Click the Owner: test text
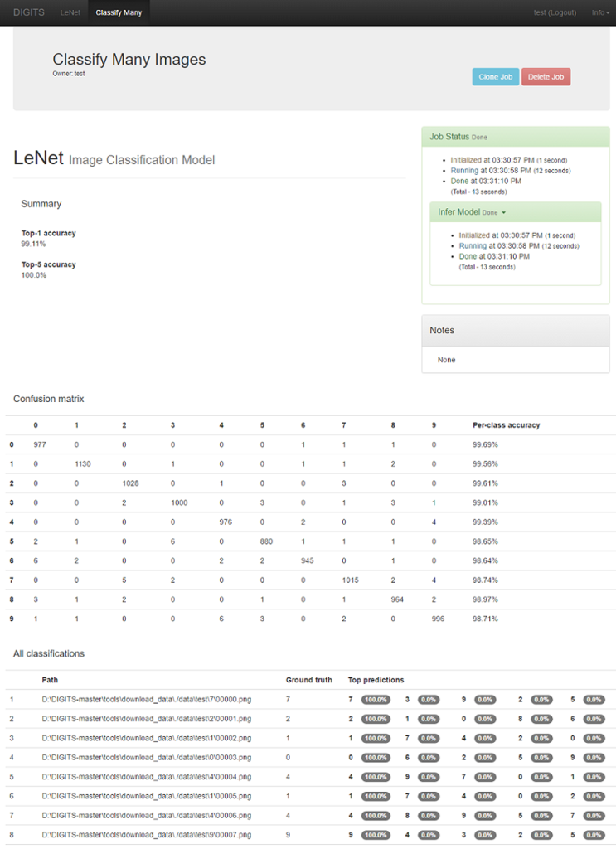The image size is (616, 849). [x=69, y=74]
